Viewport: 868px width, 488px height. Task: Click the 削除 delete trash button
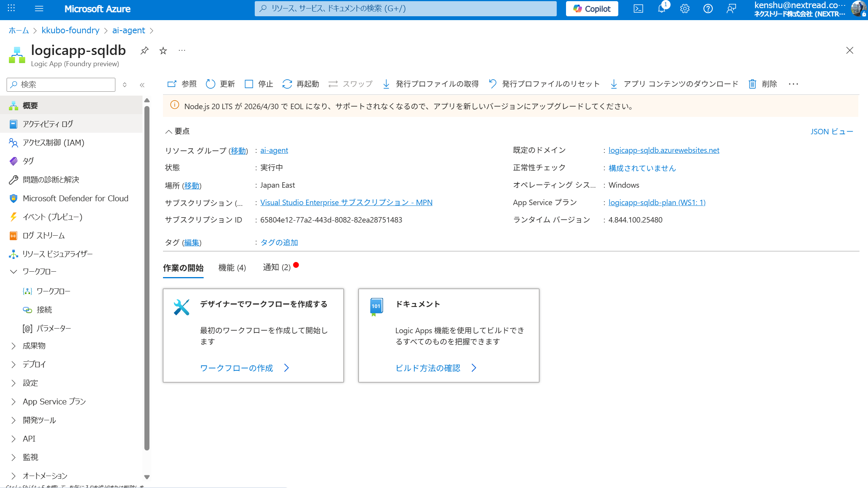click(x=763, y=84)
